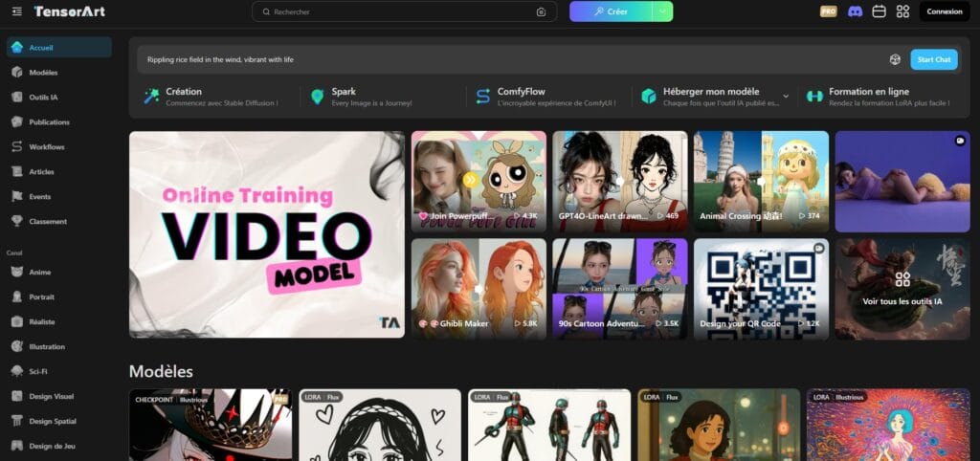Click the Rechercher search field
The width and height of the screenshot is (980, 461).
click(x=405, y=11)
